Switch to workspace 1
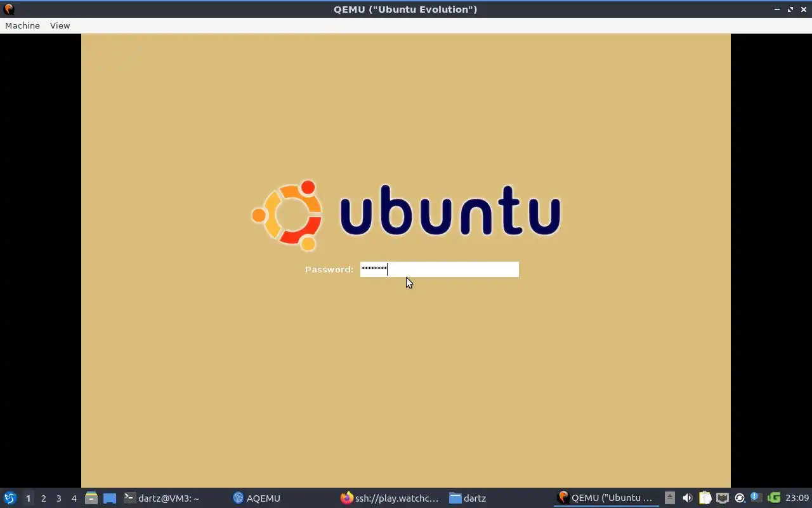Screen dimensions: 812x508 [x=28, y=498]
